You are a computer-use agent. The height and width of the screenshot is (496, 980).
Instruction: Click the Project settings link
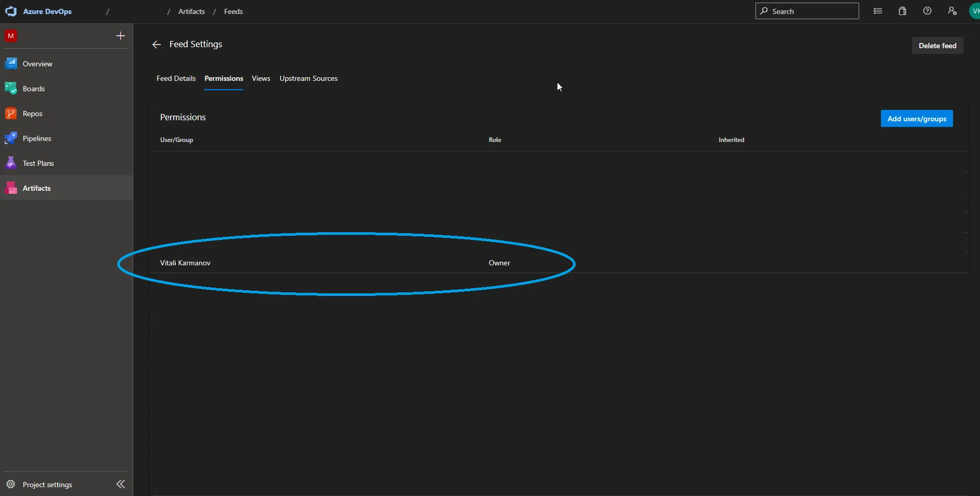click(x=47, y=485)
